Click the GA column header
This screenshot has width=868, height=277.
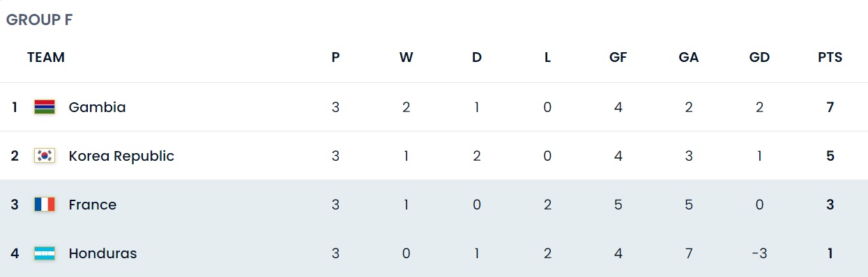pos(689,58)
